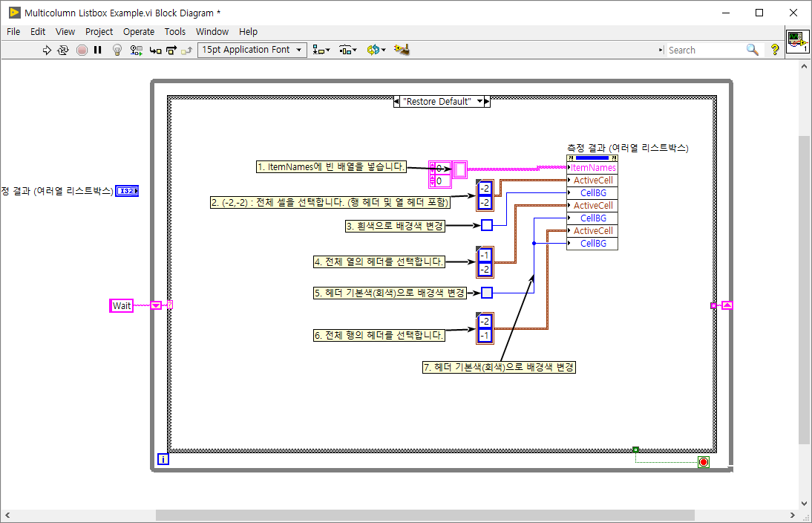The image size is (812, 523).
Task: Click the third ActiveCell property
Action: (x=592, y=230)
